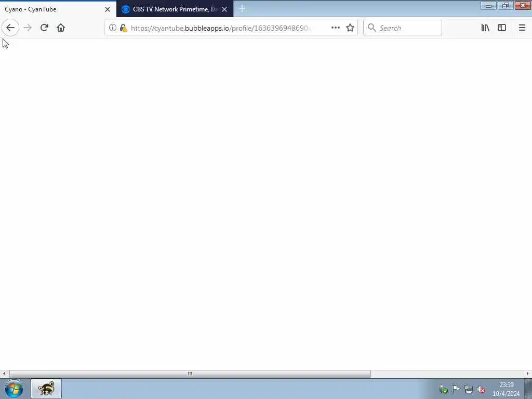The height and width of the screenshot is (399, 532).
Task: Restore down the browser window
Action: coord(505,5)
